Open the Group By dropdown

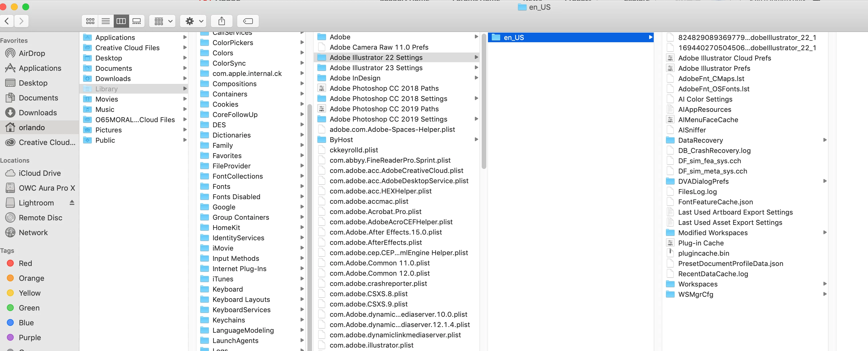click(162, 21)
